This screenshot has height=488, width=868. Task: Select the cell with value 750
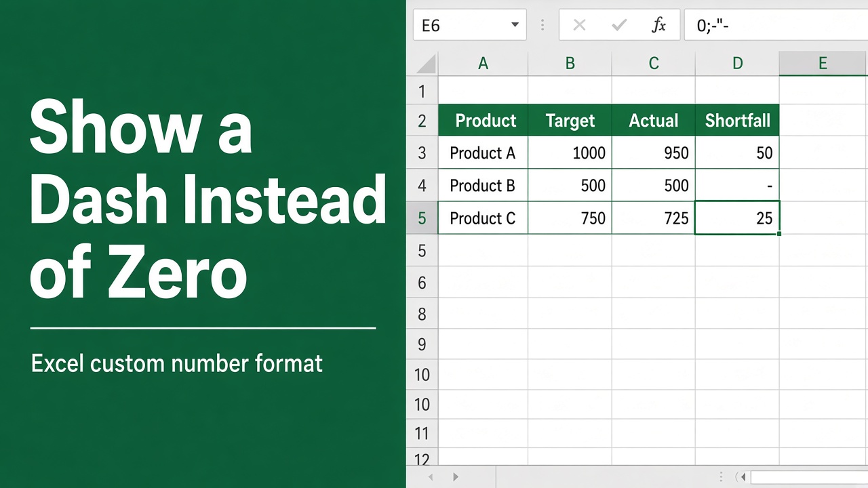(570, 218)
